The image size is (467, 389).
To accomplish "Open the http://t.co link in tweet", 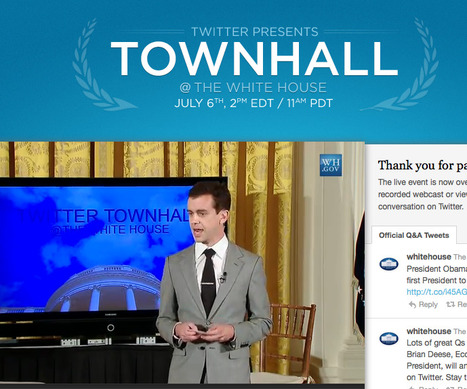I will pyautogui.click(x=437, y=292).
